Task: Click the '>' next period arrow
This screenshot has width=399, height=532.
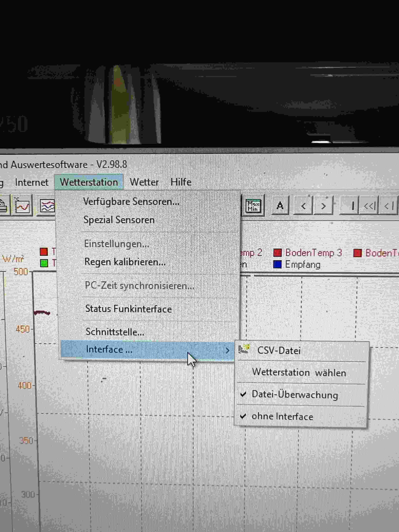Action: 324,206
